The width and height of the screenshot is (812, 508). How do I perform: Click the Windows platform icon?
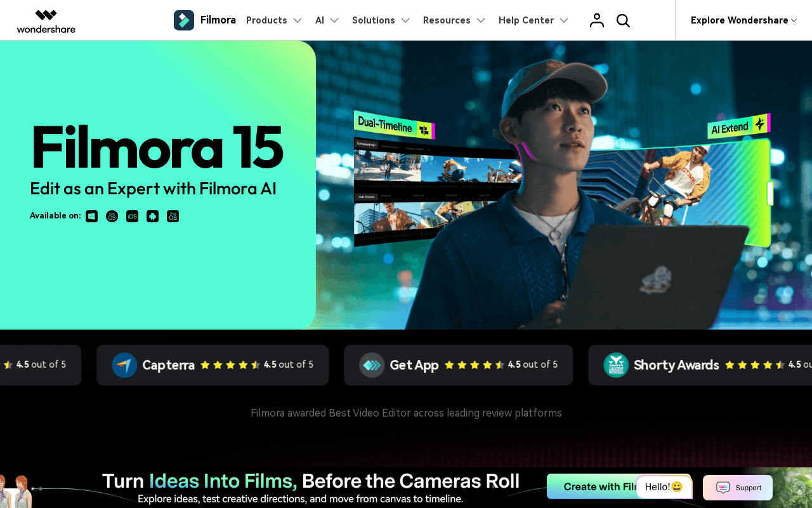pos(92,217)
